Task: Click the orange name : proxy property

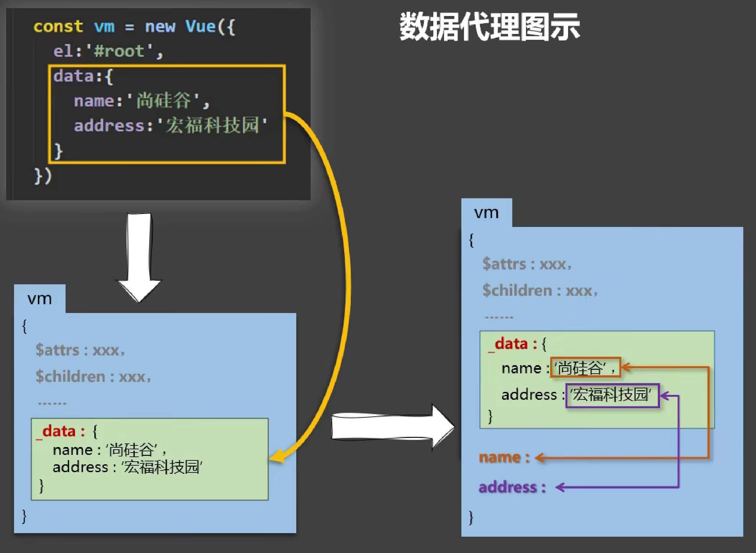Action: (x=504, y=457)
